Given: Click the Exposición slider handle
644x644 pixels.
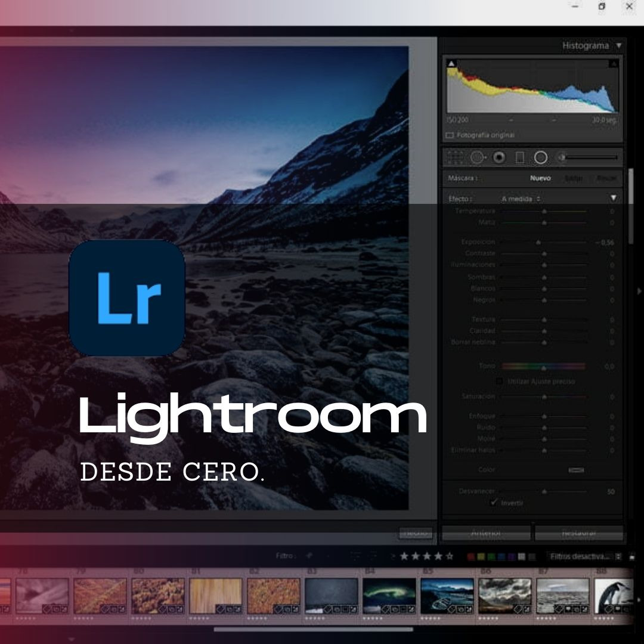Looking at the screenshot, I should 538,243.
